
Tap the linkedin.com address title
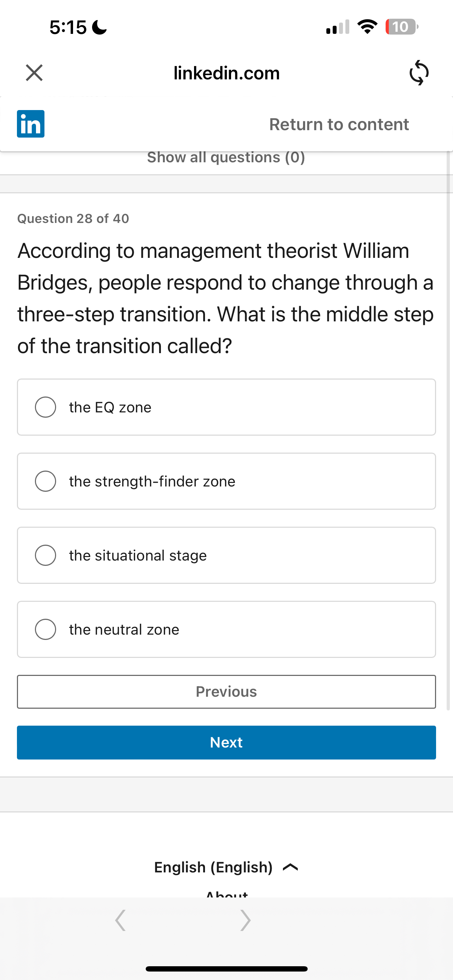click(x=226, y=73)
